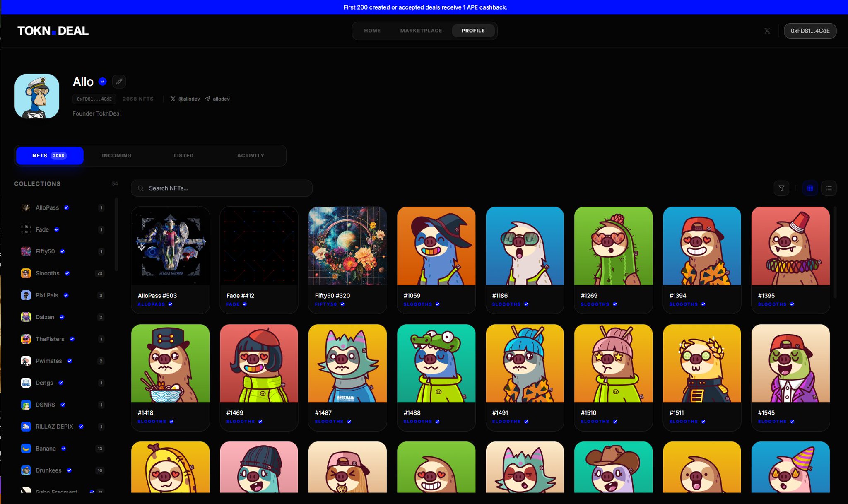The height and width of the screenshot is (504, 848).
Task: Switch to grid view layout
Action: coord(810,188)
